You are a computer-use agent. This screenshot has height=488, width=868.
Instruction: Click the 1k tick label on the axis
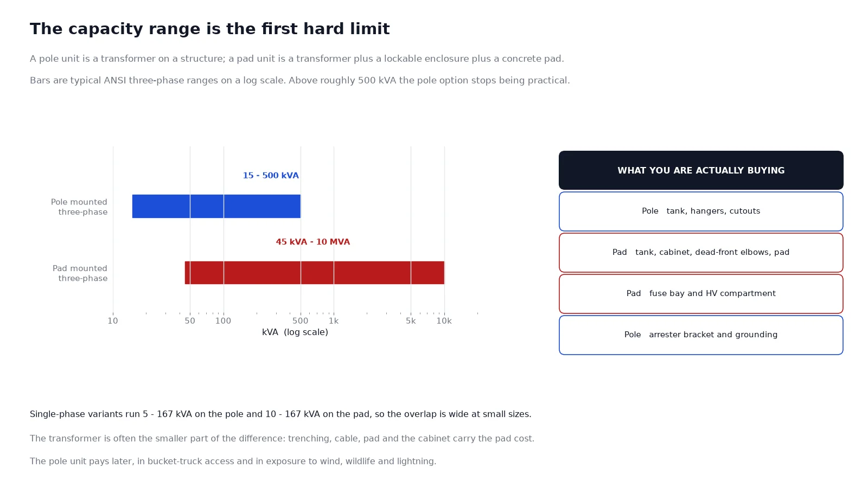[334, 321]
